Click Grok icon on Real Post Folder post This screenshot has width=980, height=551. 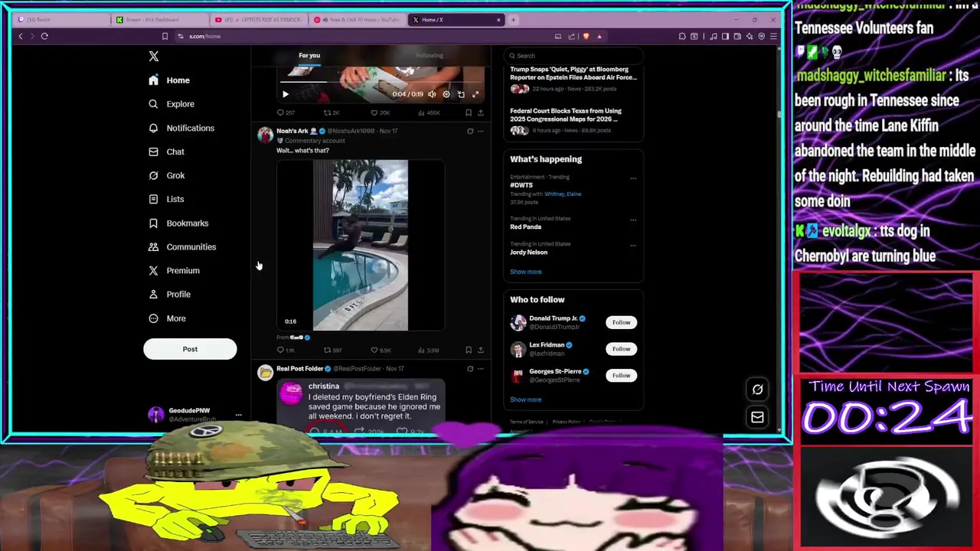click(x=470, y=368)
